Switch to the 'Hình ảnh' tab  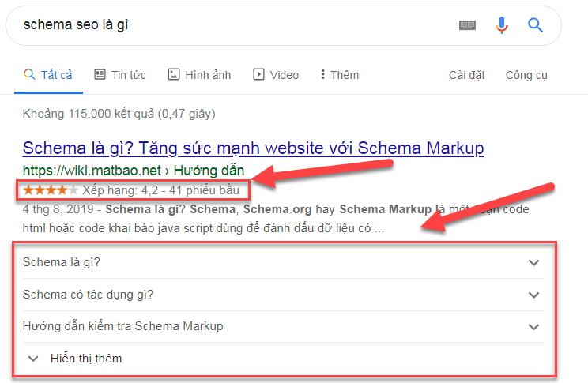coord(199,75)
